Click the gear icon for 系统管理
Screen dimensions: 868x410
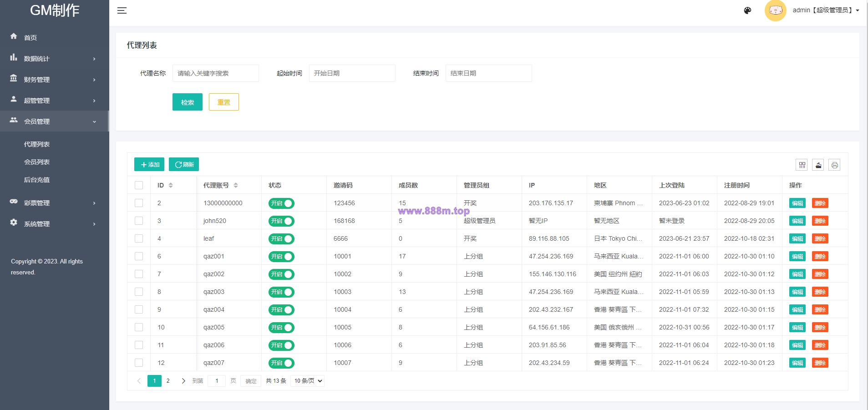[x=14, y=223]
